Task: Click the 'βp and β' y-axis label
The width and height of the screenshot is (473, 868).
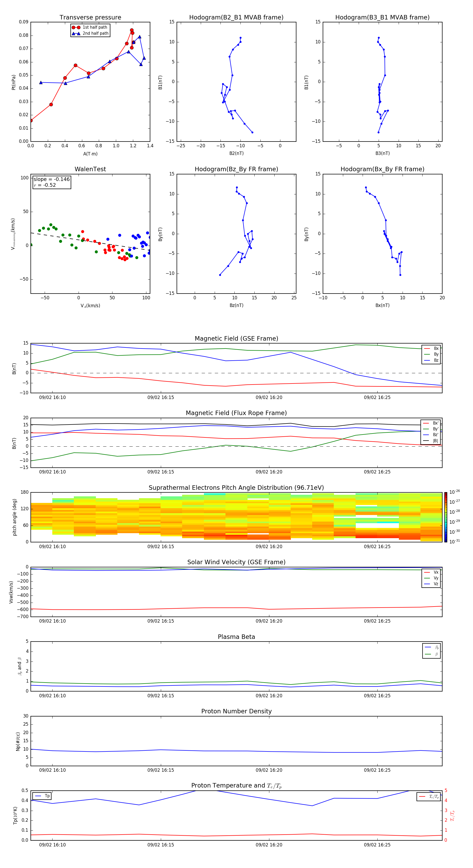Action: click(19, 667)
